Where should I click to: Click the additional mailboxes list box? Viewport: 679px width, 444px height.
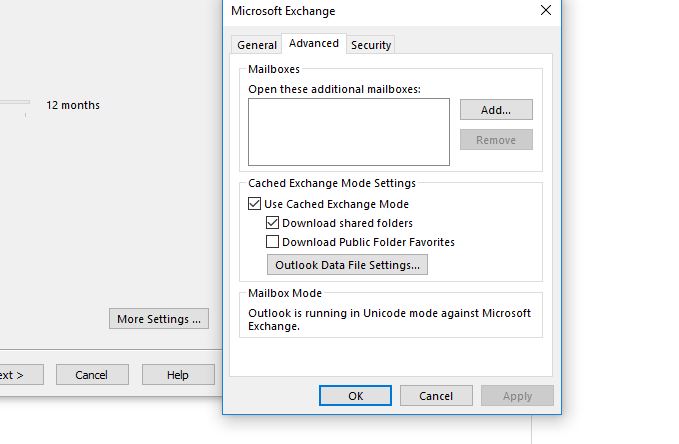pos(349,132)
